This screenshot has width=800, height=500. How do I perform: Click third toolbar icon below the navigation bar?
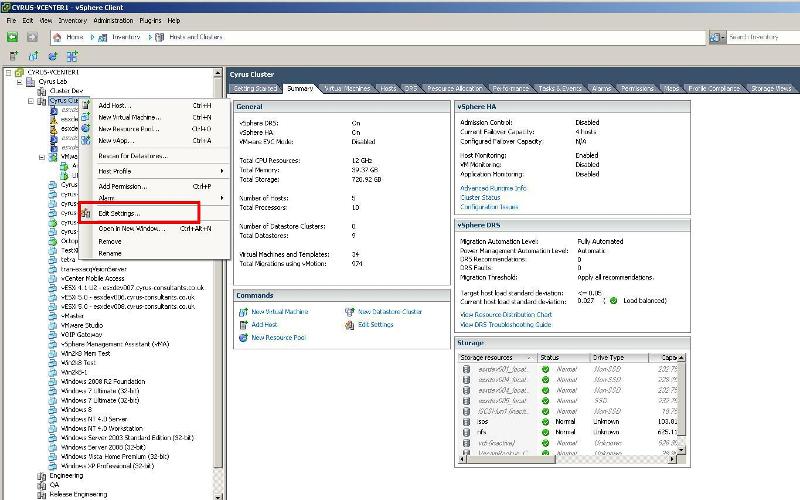point(53,56)
